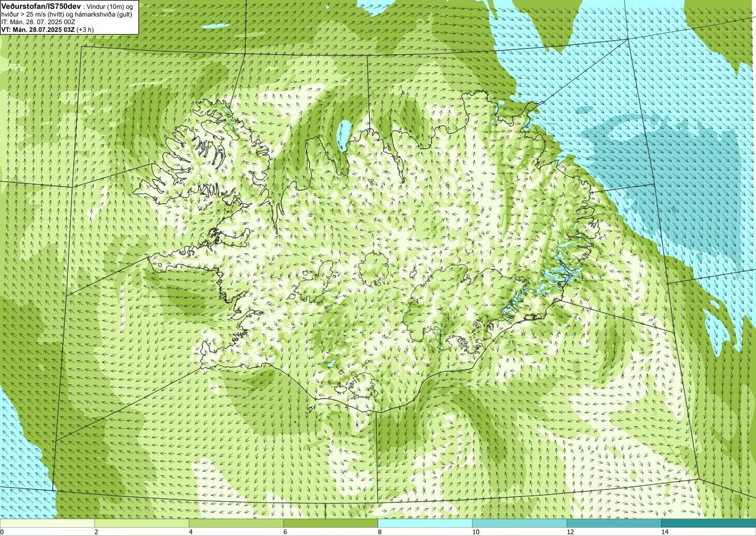Click the 8–10 m/s light cyan legend swatch

425,523
